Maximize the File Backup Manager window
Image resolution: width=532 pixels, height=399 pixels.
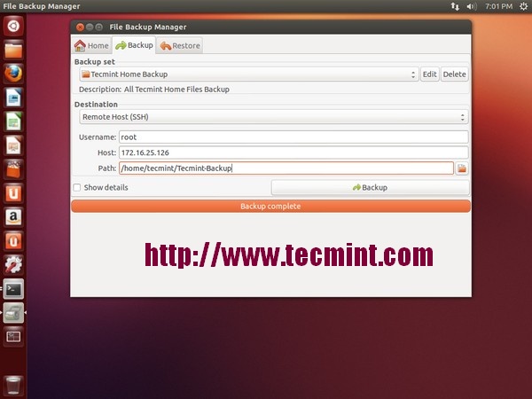point(98,27)
